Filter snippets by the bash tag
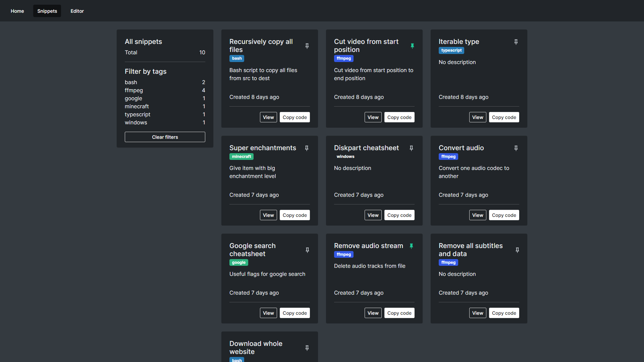Viewport: 644px width, 362px height. click(x=130, y=82)
